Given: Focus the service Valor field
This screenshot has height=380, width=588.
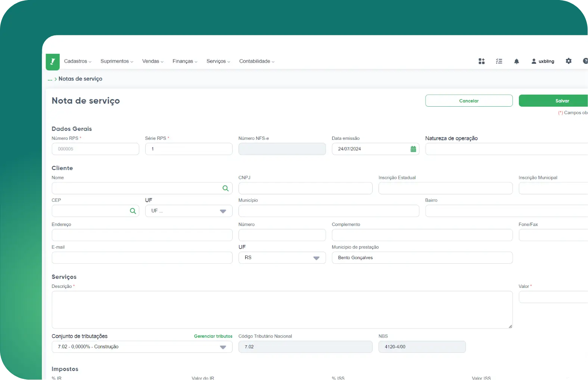Looking at the screenshot, I should tap(553, 297).
